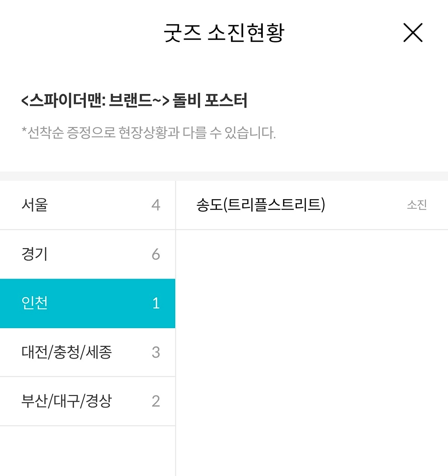448x476 pixels.
Task: Select the highlighted 인천 region
Action: [x=87, y=303]
